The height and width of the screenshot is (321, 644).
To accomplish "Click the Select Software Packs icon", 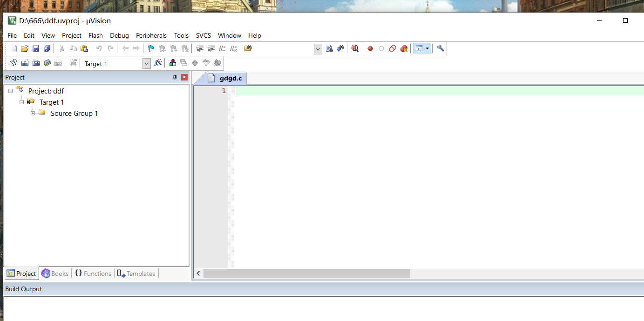I will pos(206,63).
